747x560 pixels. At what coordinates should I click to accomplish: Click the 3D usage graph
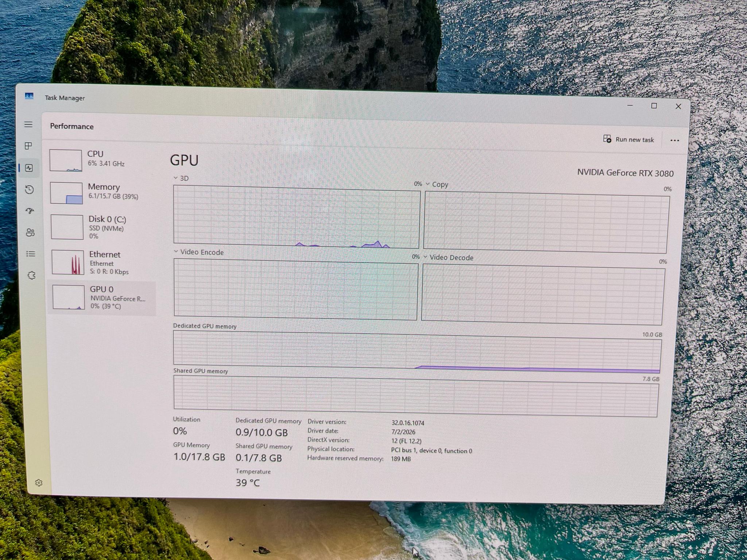point(297,217)
